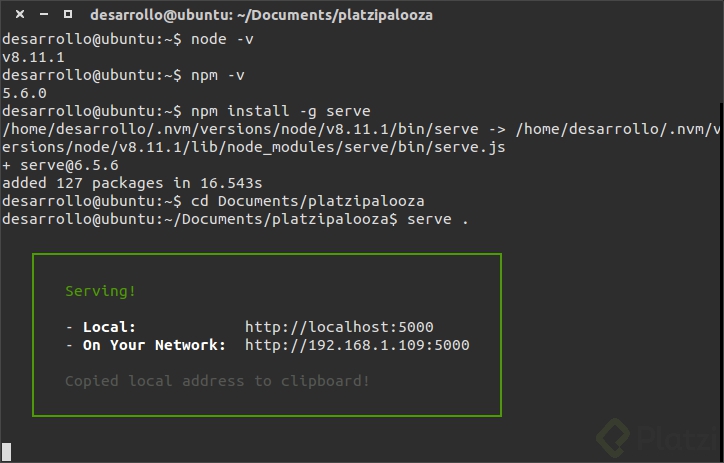Click the "node -v" command line
This screenshot has width=724, height=463.
tap(220, 38)
